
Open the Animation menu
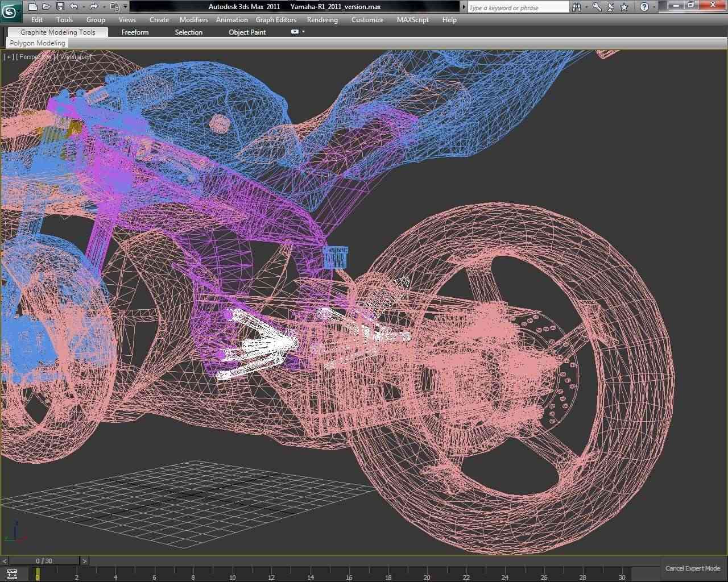click(232, 19)
